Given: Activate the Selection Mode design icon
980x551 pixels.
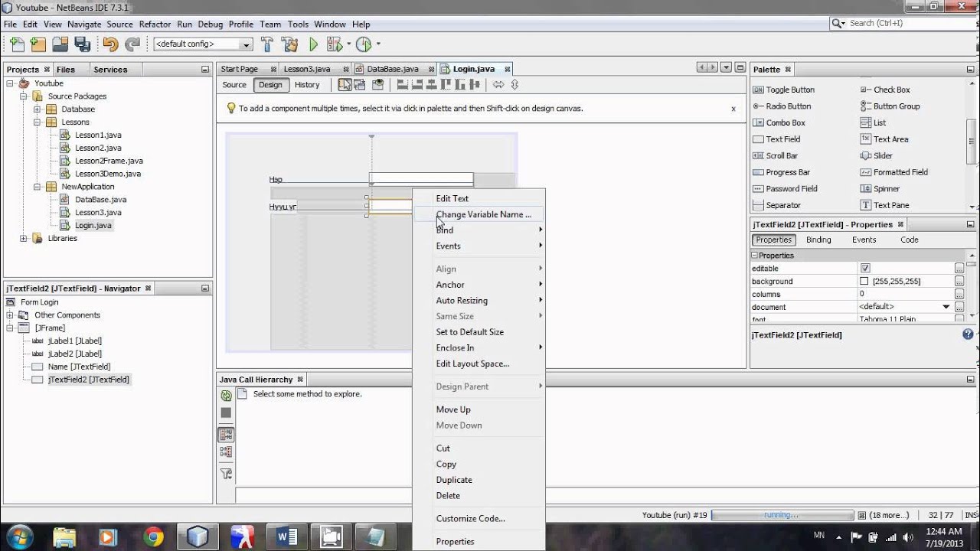Looking at the screenshot, I should 345,85.
